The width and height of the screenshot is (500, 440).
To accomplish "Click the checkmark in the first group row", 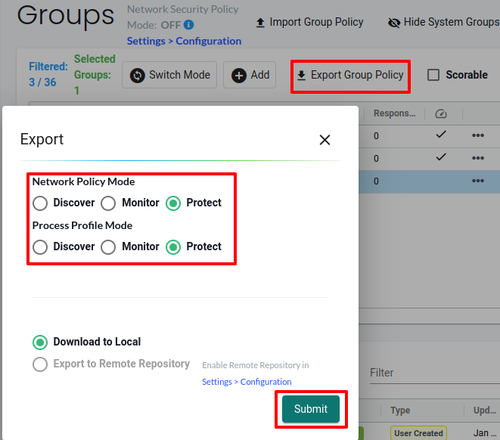I will [441, 134].
